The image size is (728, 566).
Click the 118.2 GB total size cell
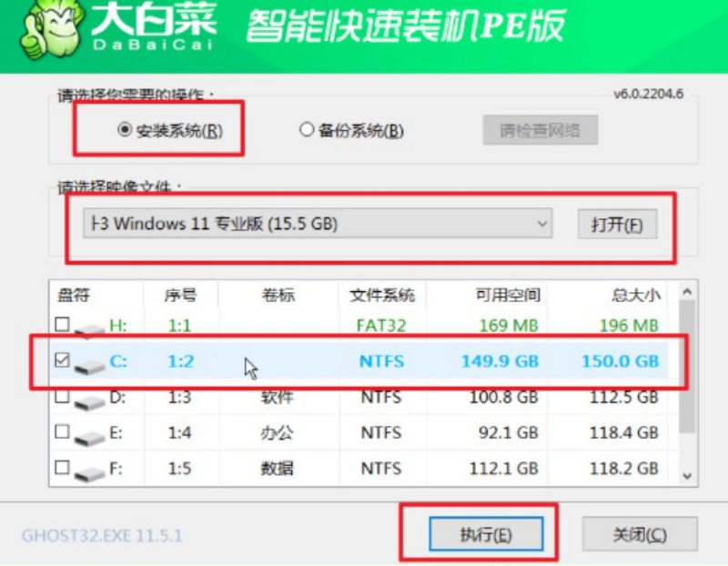624,469
